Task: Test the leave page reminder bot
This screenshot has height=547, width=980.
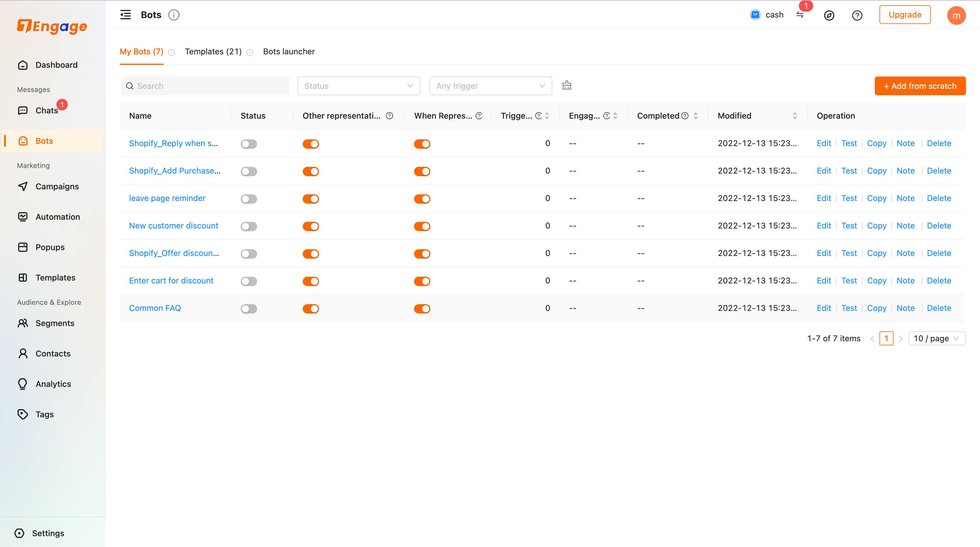Action: [x=849, y=198]
